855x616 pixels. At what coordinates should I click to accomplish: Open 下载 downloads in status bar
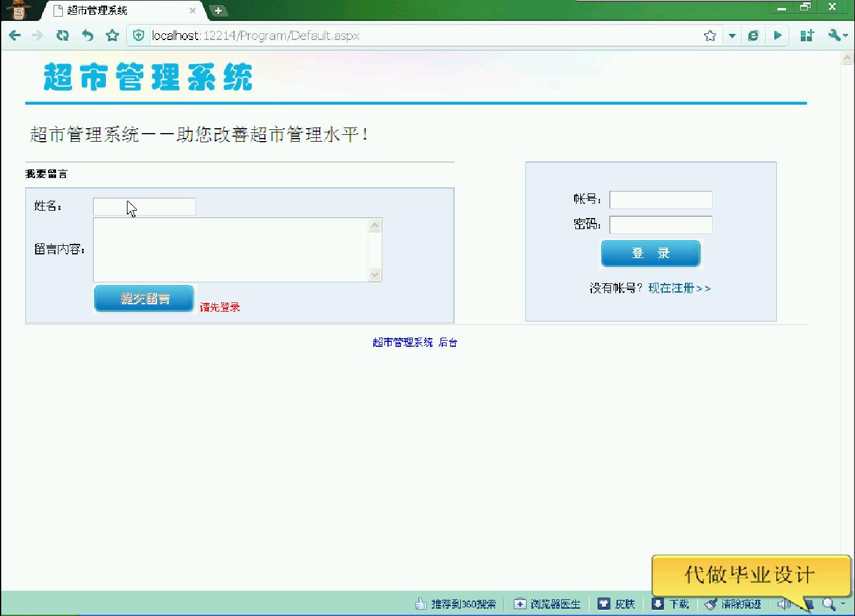point(671,604)
